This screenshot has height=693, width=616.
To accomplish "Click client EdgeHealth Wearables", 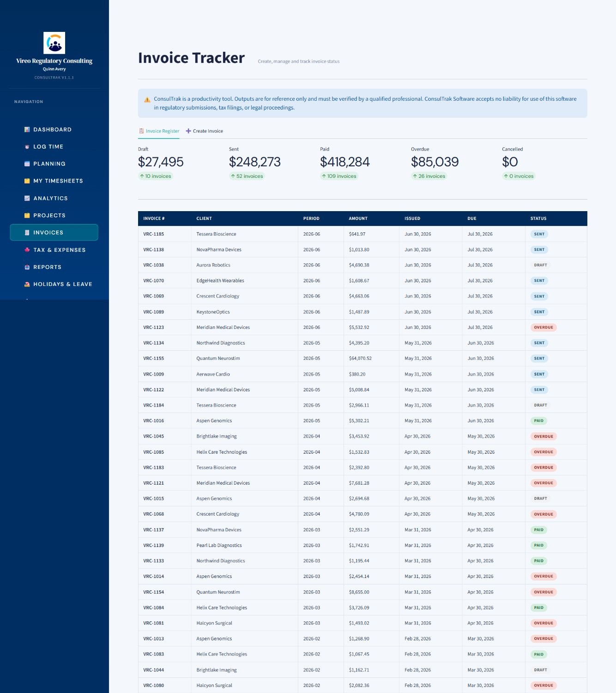I will [220, 281].
